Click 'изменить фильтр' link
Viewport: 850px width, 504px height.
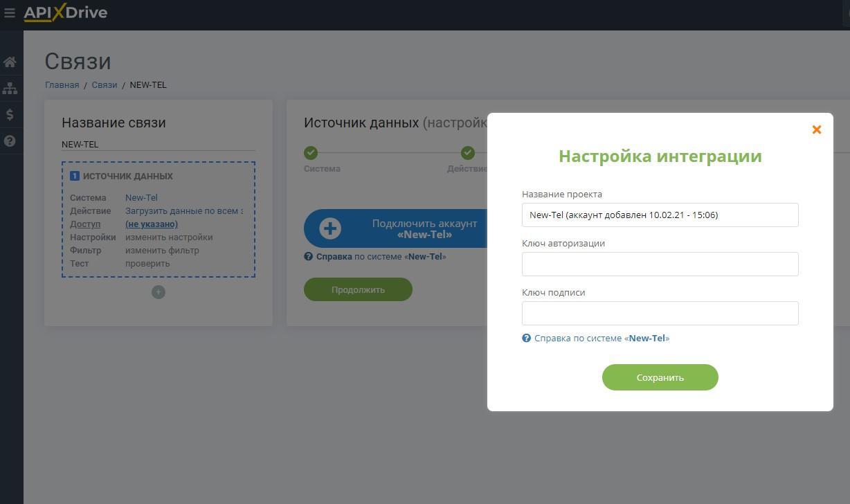click(162, 251)
